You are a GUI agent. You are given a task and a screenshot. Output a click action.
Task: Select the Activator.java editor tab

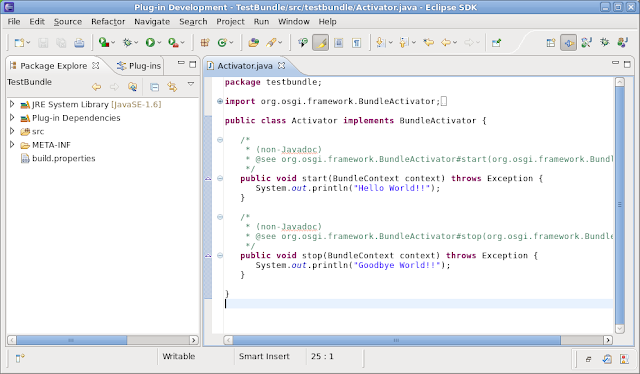(x=245, y=66)
